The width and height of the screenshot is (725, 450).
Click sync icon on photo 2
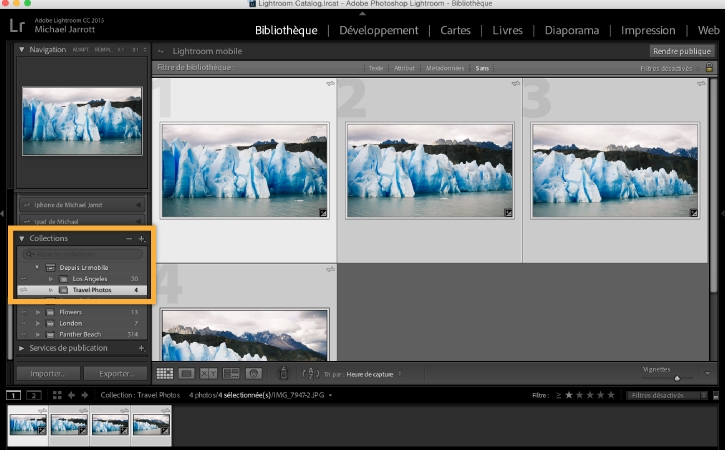(x=516, y=84)
